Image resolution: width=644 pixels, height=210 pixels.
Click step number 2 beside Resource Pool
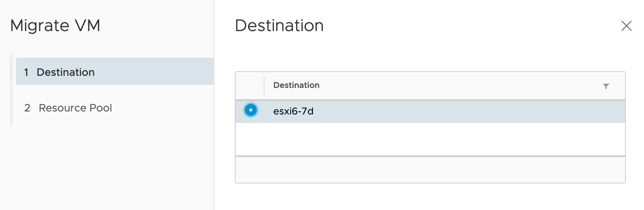(x=27, y=108)
